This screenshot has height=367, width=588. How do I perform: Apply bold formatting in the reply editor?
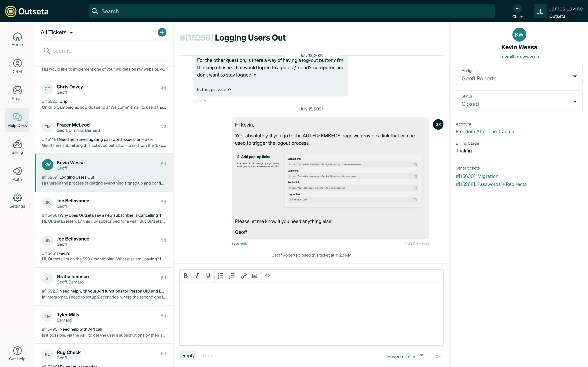coord(185,276)
